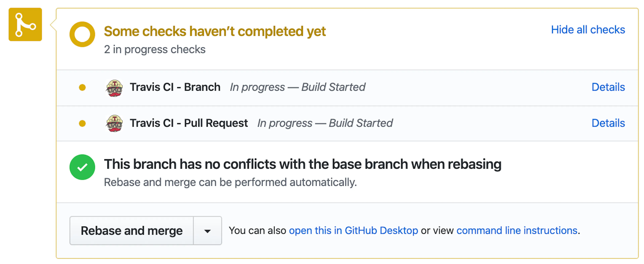
Task: Click the Travis CI Branch avatar
Action: pyautogui.click(x=114, y=88)
